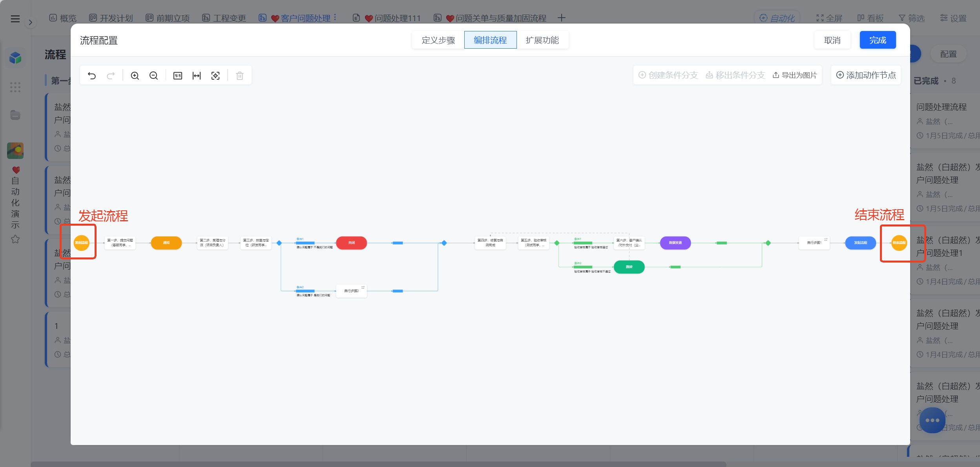The width and height of the screenshot is (980, 467).
Task: Open the 前期立项 tab in background
Action: 167,18
